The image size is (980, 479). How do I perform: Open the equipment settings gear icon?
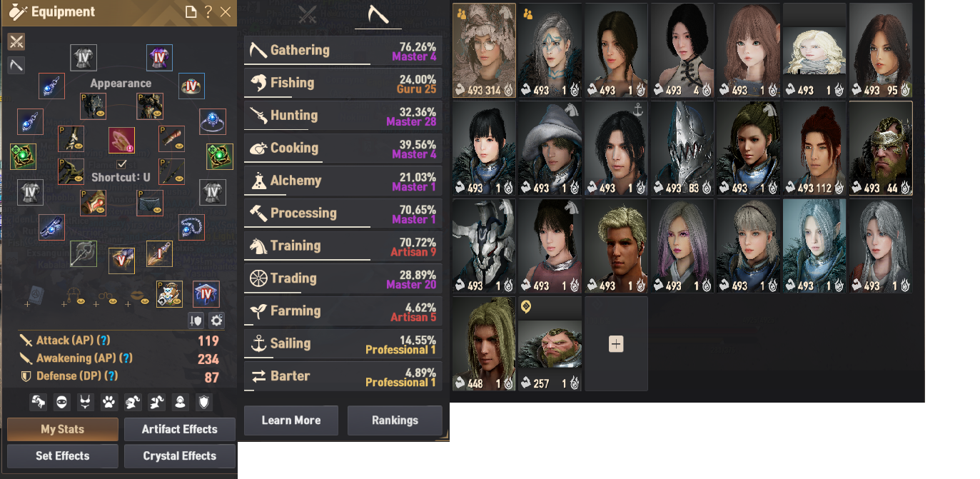pyautogui.click(x=216, y=321)
